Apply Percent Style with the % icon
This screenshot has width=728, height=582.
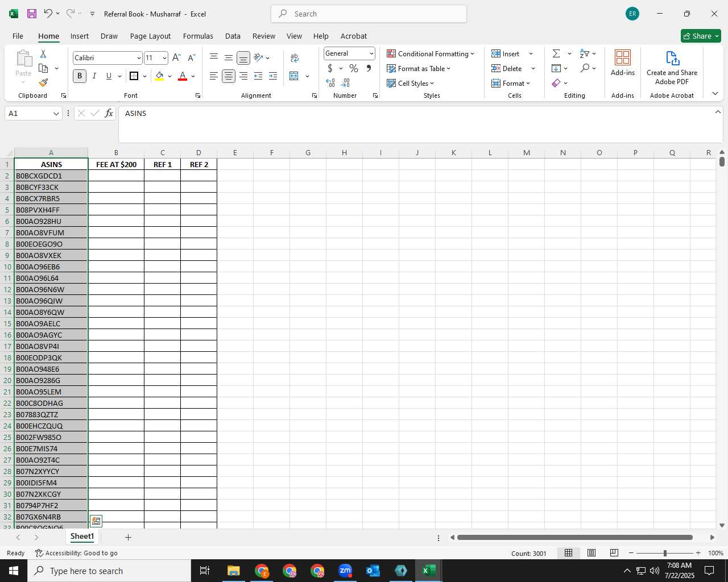pos(354,68)
